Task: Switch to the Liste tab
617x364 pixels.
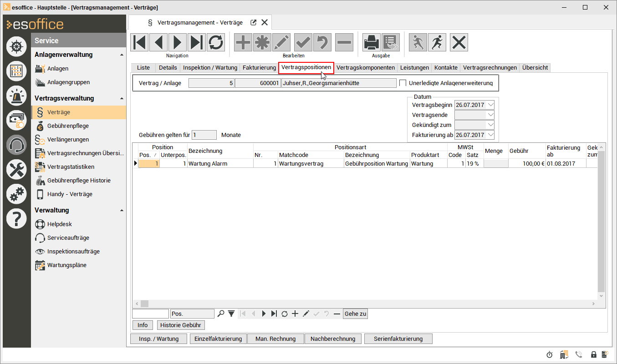Action: point(143,68)
